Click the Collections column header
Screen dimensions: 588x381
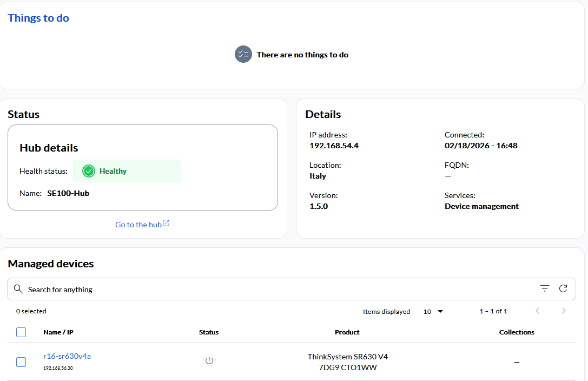coord(517,332)
